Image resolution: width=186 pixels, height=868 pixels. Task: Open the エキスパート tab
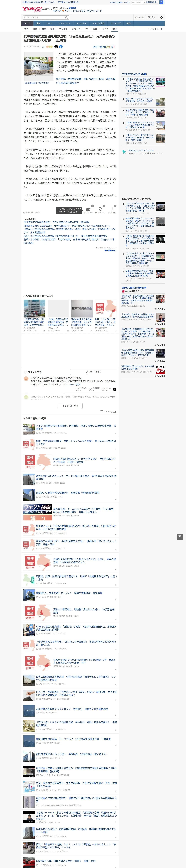point(64,24)
